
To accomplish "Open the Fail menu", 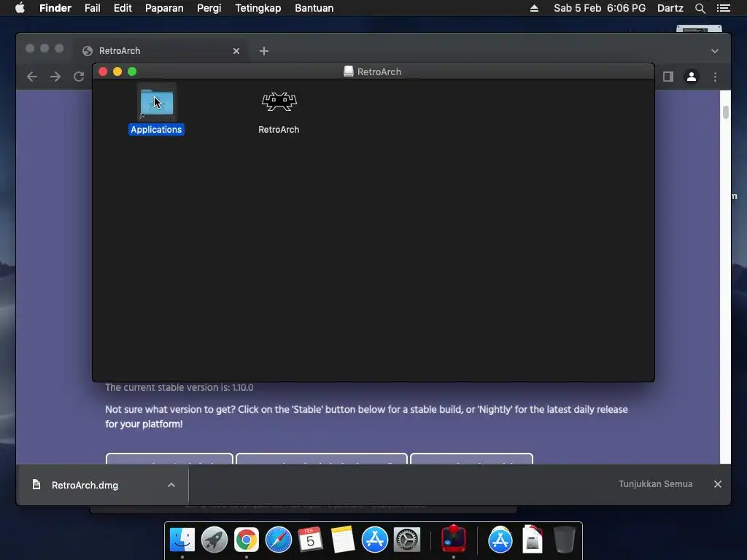I will tap(93, 8).
